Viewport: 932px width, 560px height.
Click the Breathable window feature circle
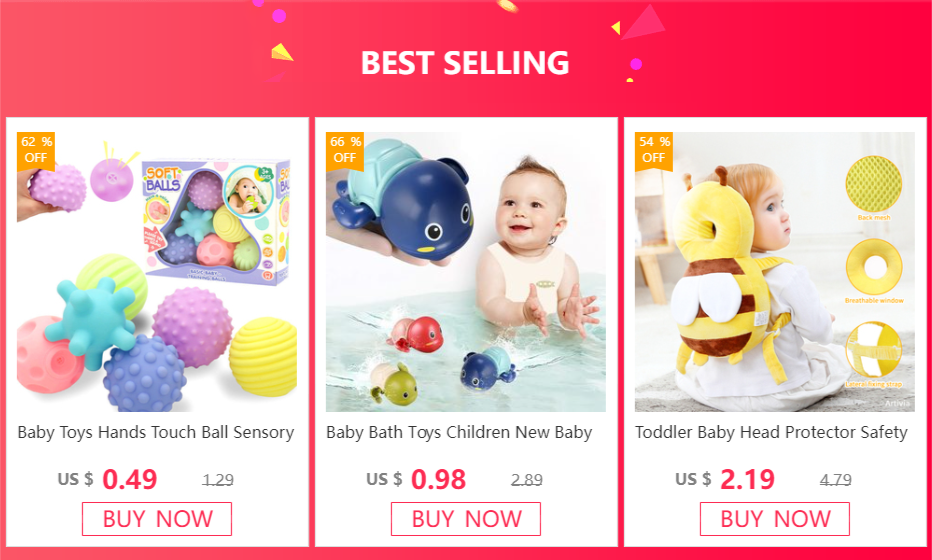click(x=874, y=267)
